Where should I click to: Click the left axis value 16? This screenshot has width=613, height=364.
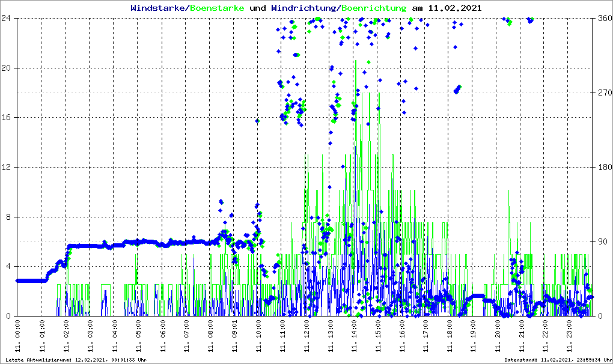pyautogui.click(x=5, y=118)
